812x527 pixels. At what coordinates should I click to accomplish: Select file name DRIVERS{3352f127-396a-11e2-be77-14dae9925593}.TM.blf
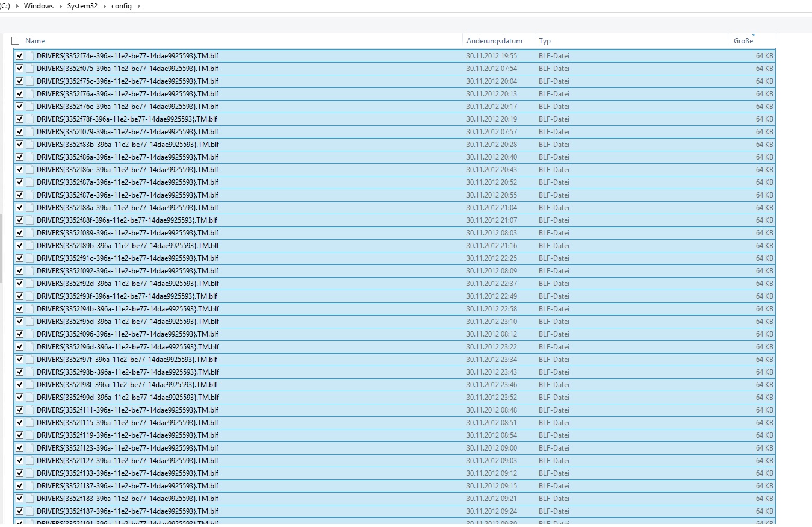coord(128,461)
